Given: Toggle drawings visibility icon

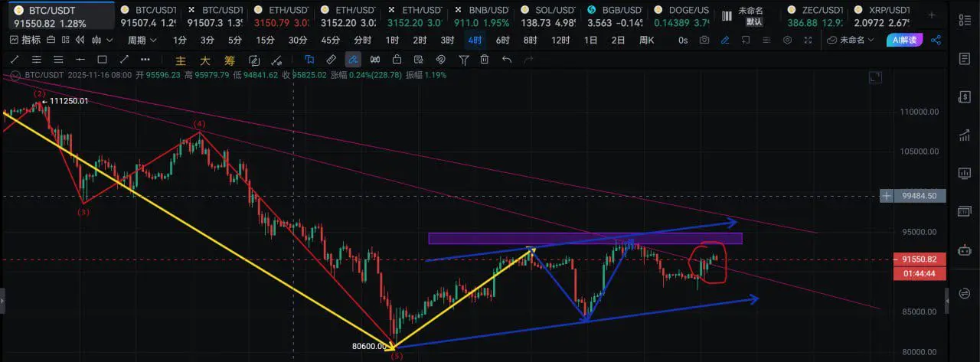Looking at the screenshot, I should pyautogui.click(x=441, y=59).
